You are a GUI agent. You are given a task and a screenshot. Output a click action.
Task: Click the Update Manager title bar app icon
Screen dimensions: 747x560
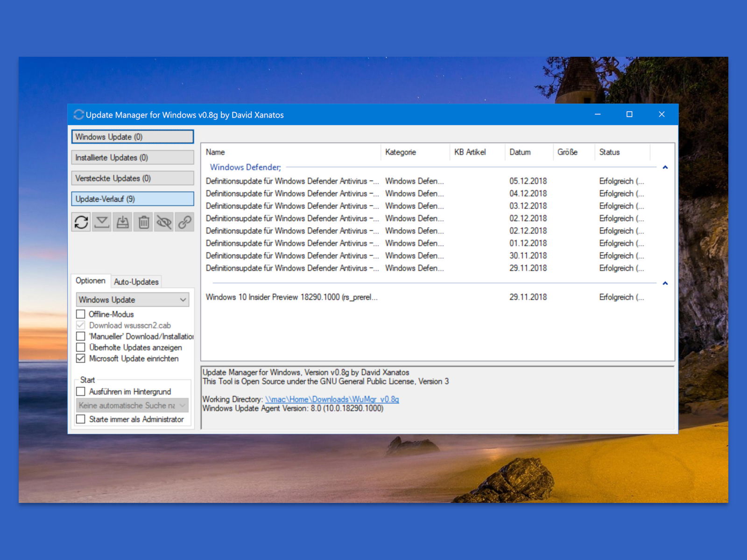[78, 114]
